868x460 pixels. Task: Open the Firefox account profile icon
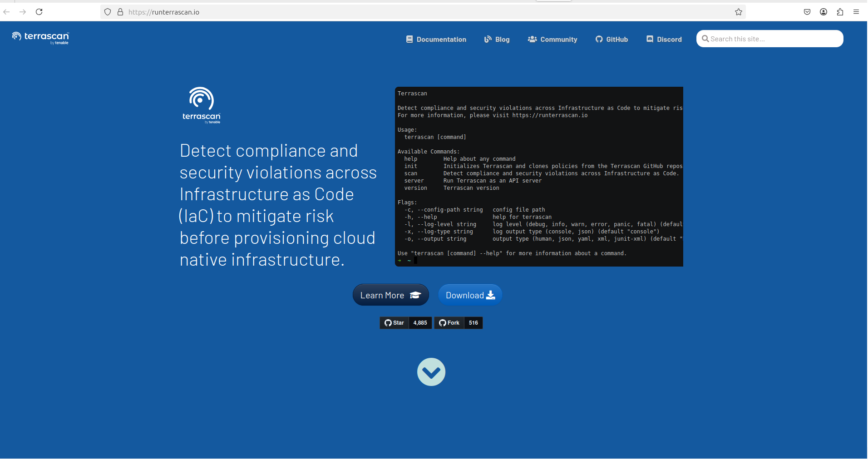pyautogui.click(x=824, y=12)
